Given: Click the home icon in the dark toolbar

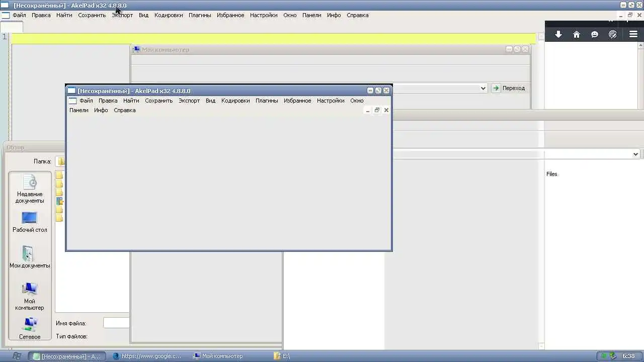Looking at the screenshot, I should click(x=577, y=34).
